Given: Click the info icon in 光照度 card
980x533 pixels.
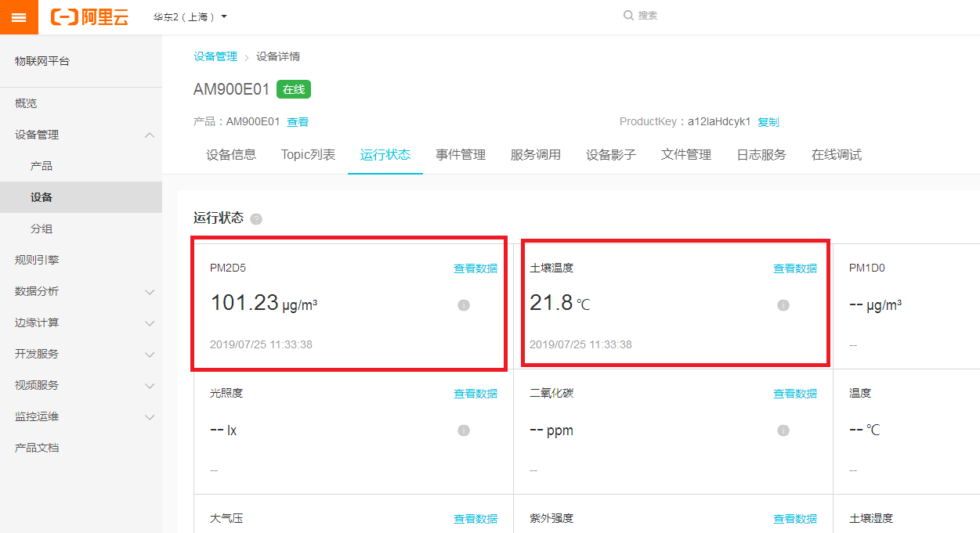Looking at the screenshot, I should 464,430.
